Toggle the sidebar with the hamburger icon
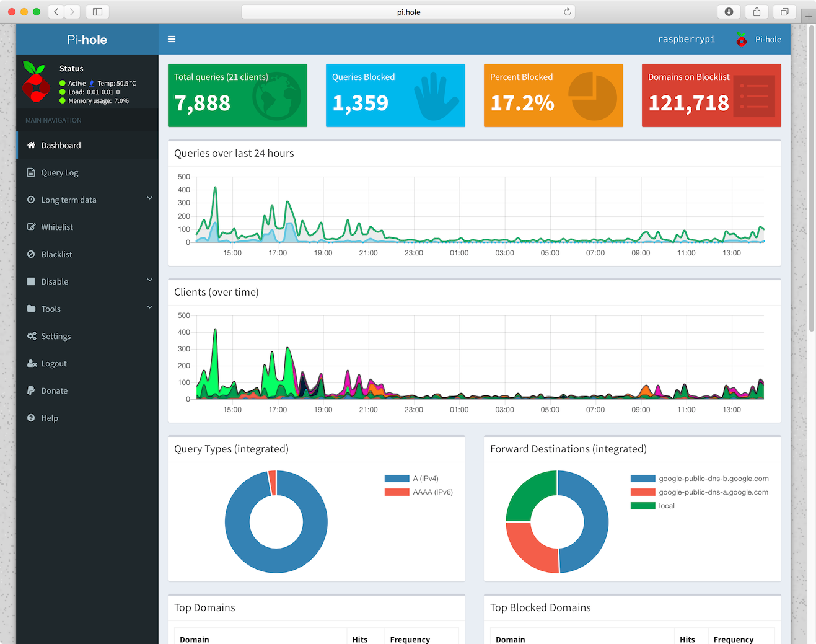Image resolution: width=816 pixels, height=644 pixels. coord(172,39)
